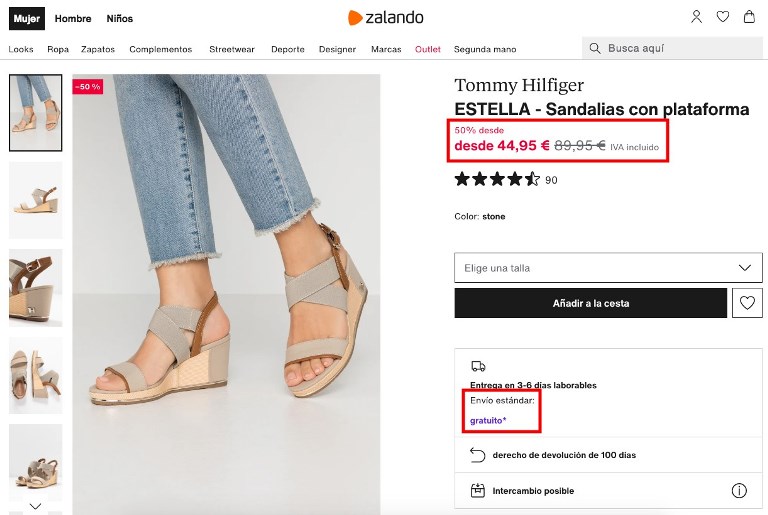The image size is (768, 515).
Task: Open the user account icon
Action: [697, 17]
